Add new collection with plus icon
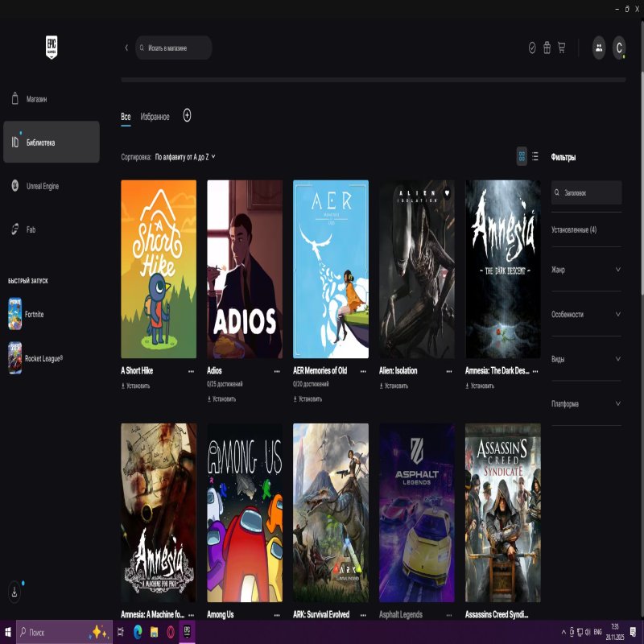 click(187, 116)
